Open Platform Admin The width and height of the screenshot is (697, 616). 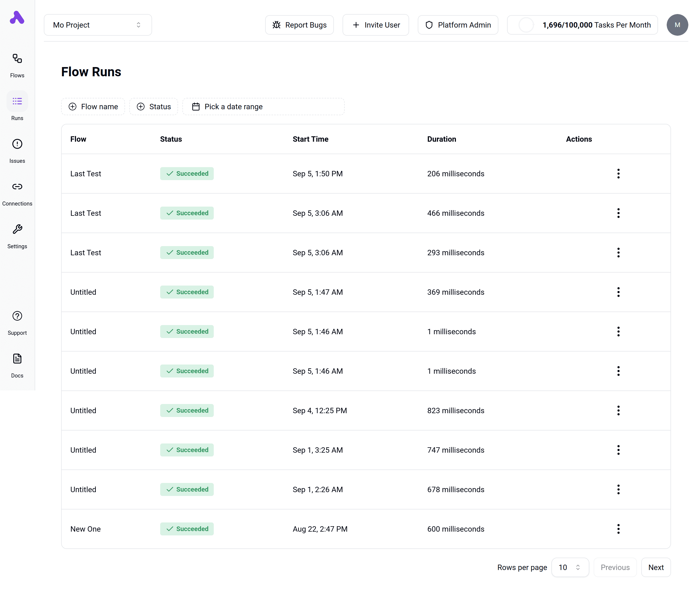458,25
